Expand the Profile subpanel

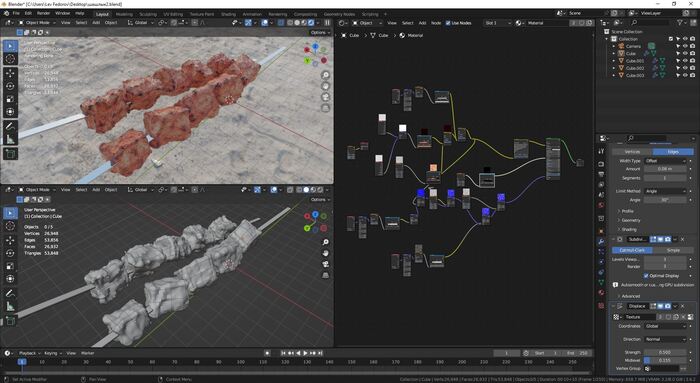click(x=626, y=211)
